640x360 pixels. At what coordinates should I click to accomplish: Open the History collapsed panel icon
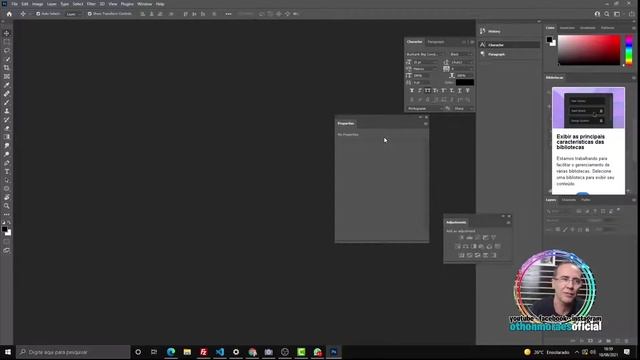(483, 31)
